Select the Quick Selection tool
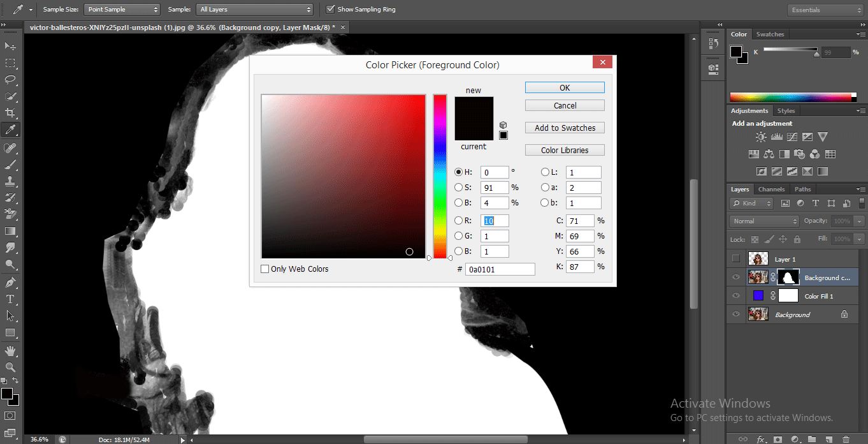 click(x=11, y=96)
